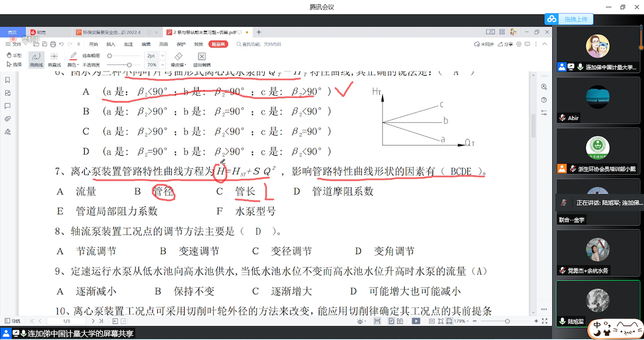Open the thumbnail panel in left sidebar
The width and height of the screenshot is (644, 340).
pos(8,93)
